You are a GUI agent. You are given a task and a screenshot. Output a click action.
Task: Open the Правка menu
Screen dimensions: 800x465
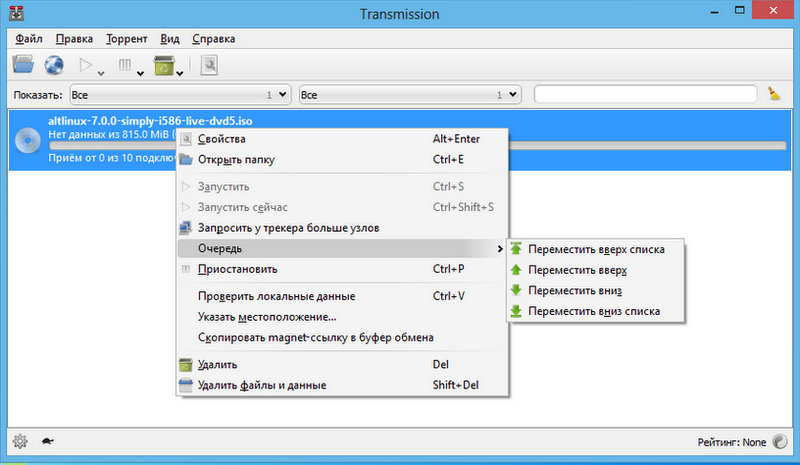(x=74, y=39)
